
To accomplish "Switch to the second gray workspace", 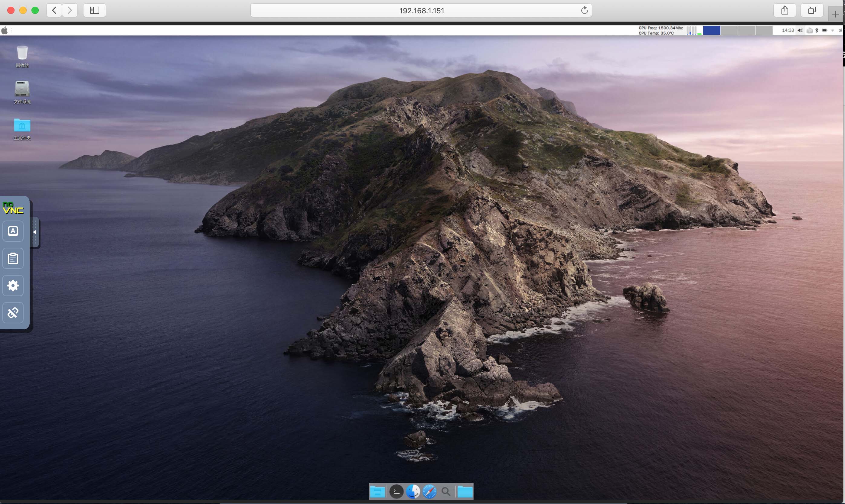I will click(x=746, y=31).
